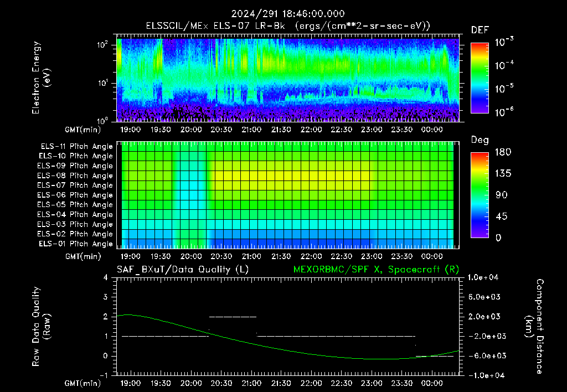This screenshot has width=567, height=392.
Task: Click the 2.0e+03 right axis value
Action: click(484, 317)
